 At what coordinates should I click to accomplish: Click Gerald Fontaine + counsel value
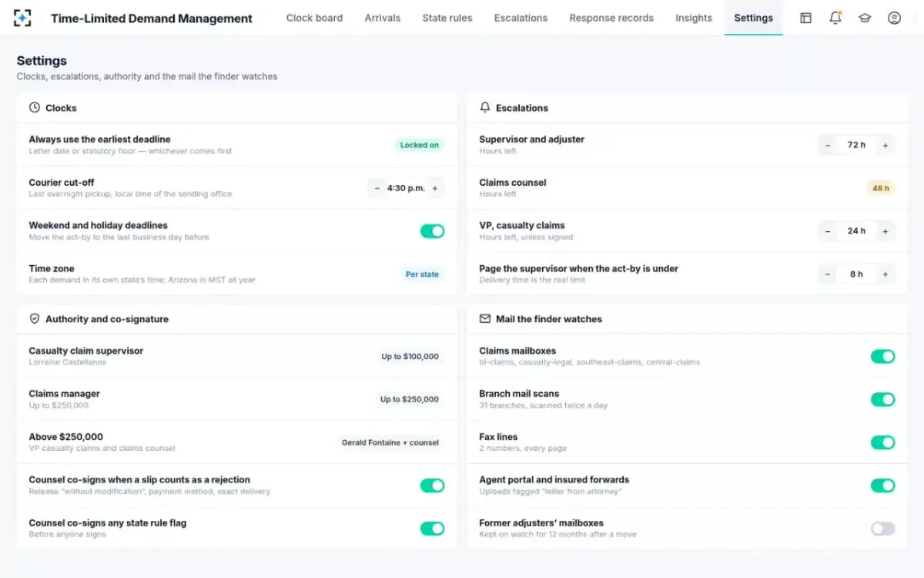[x=390, y=442]
